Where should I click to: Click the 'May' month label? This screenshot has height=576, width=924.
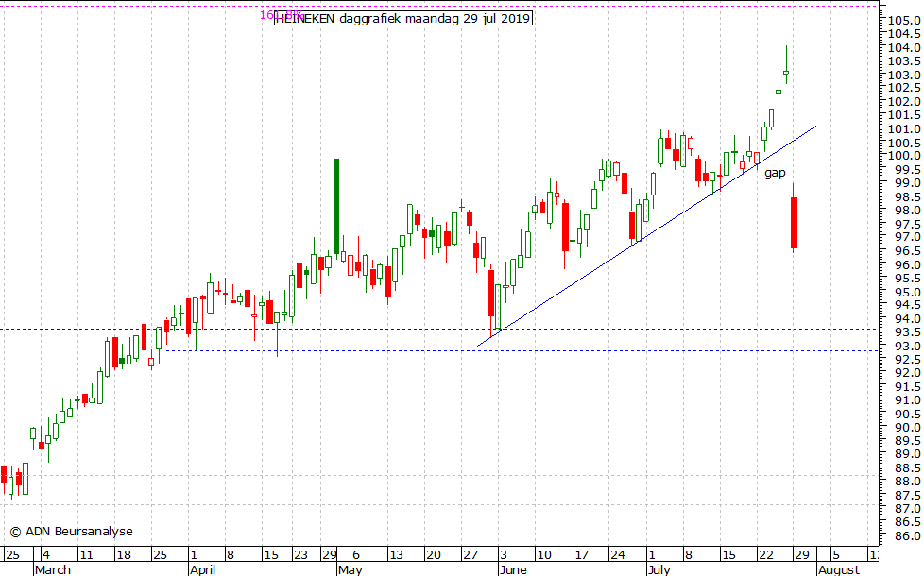pos(351,569)
